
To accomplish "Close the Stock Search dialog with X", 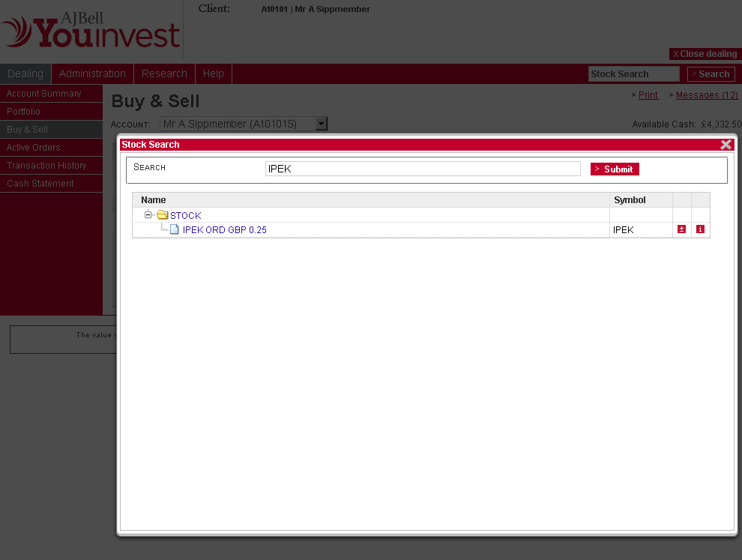I will [x=726, y=145].
